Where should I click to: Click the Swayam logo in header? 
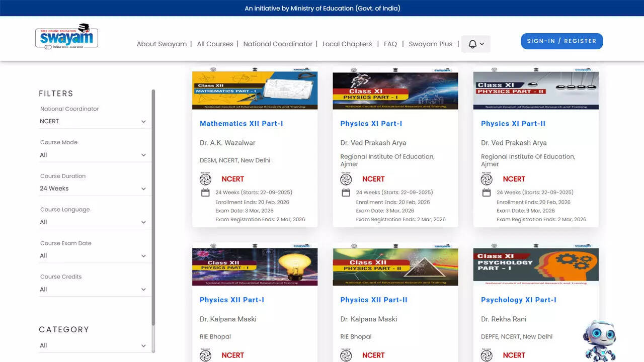pos(66,37)
